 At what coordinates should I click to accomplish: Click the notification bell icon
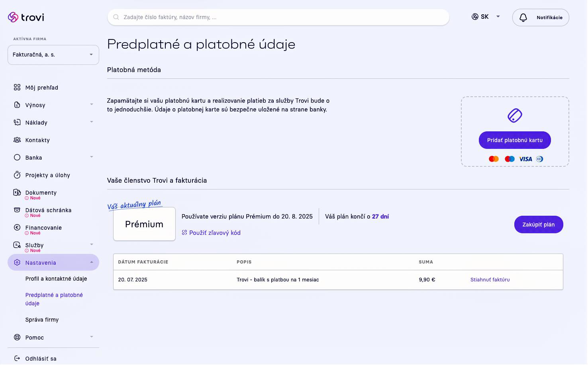(x=523, y=18)
